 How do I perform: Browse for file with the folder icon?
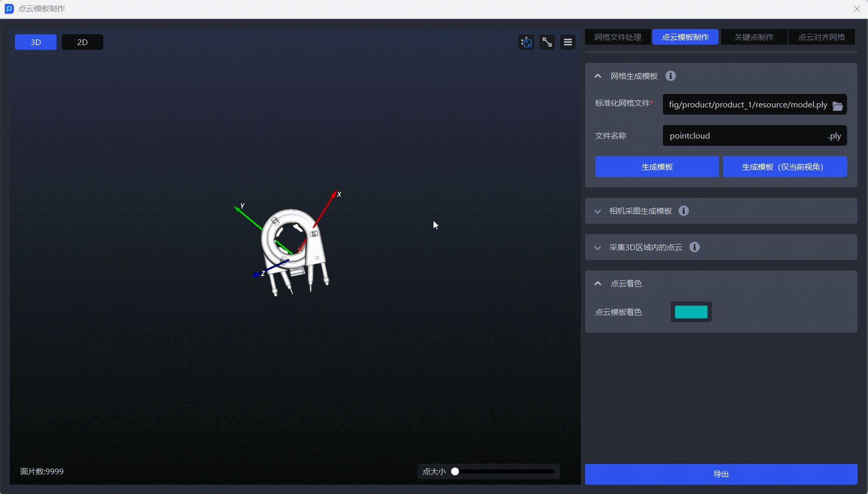pos(837,105)
